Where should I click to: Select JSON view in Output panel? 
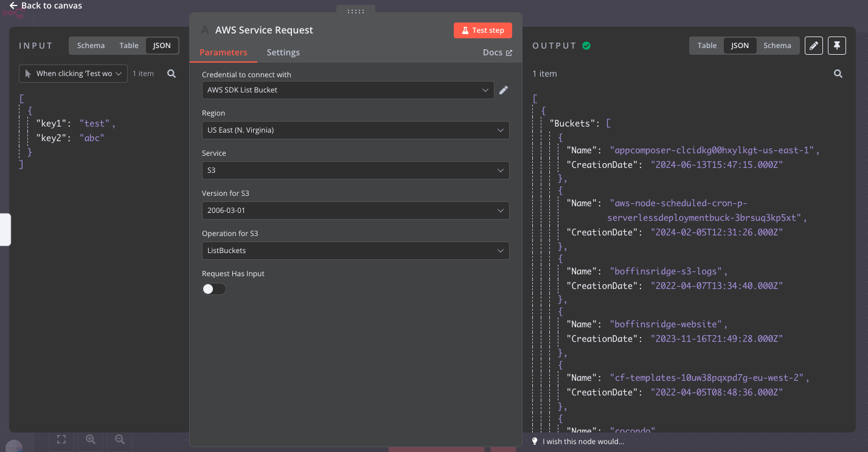[x=740, y=46]
